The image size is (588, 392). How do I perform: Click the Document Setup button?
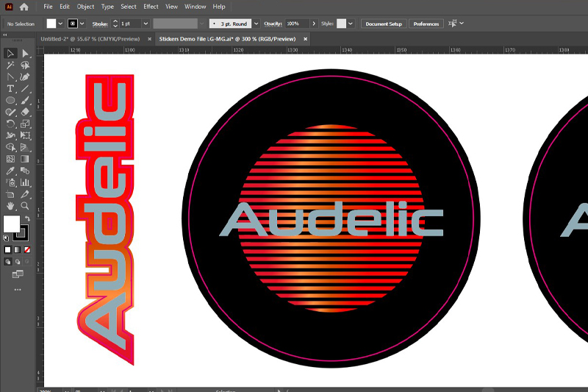(x=384, y=24)
